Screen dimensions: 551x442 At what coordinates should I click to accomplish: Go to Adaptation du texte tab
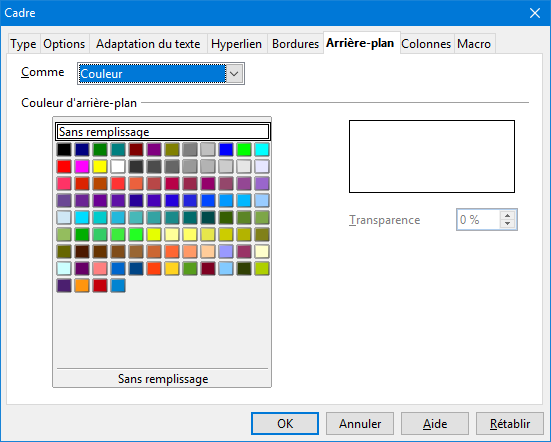(x=148, y=44)
